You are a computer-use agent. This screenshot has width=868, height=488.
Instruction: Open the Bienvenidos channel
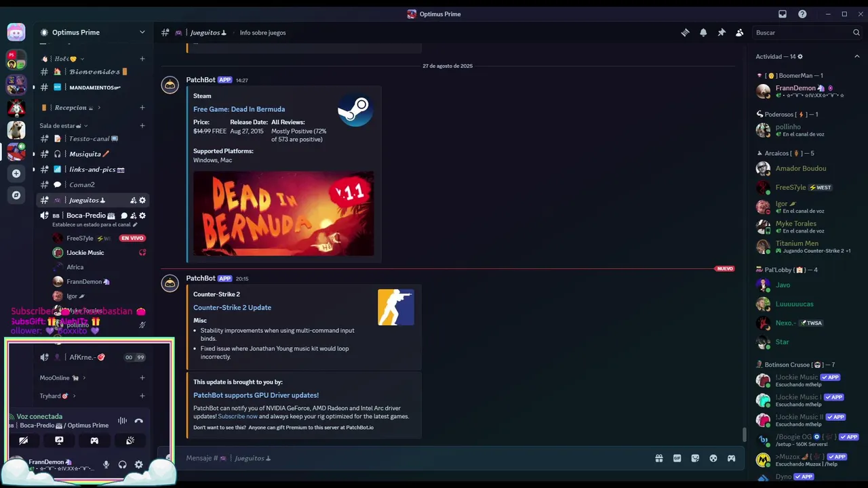pos(93,72)
